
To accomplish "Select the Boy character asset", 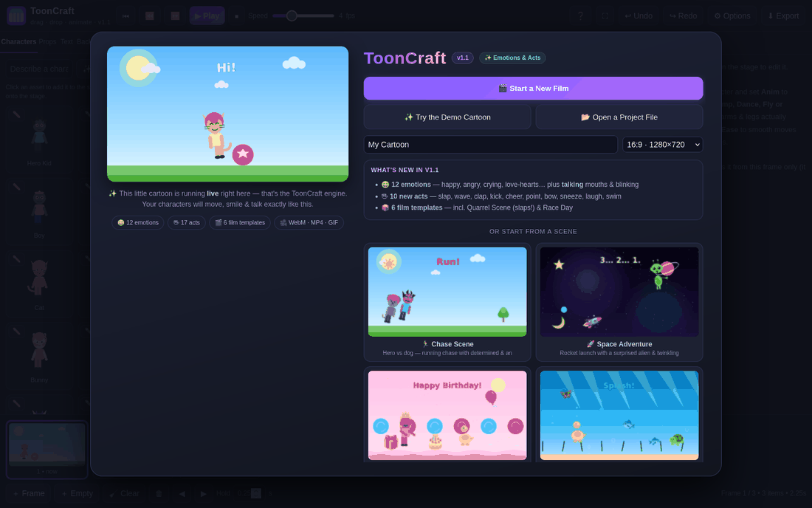I will 39,211.
